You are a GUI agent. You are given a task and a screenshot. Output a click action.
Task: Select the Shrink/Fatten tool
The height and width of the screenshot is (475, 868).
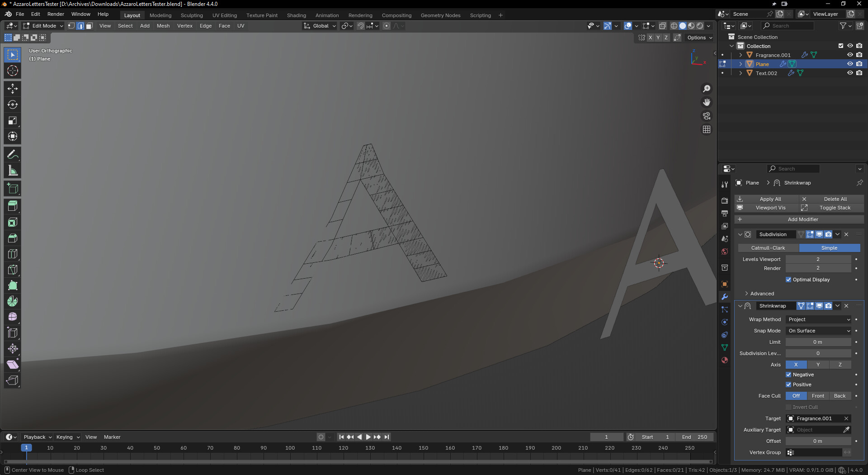click(x=13, y=349)
